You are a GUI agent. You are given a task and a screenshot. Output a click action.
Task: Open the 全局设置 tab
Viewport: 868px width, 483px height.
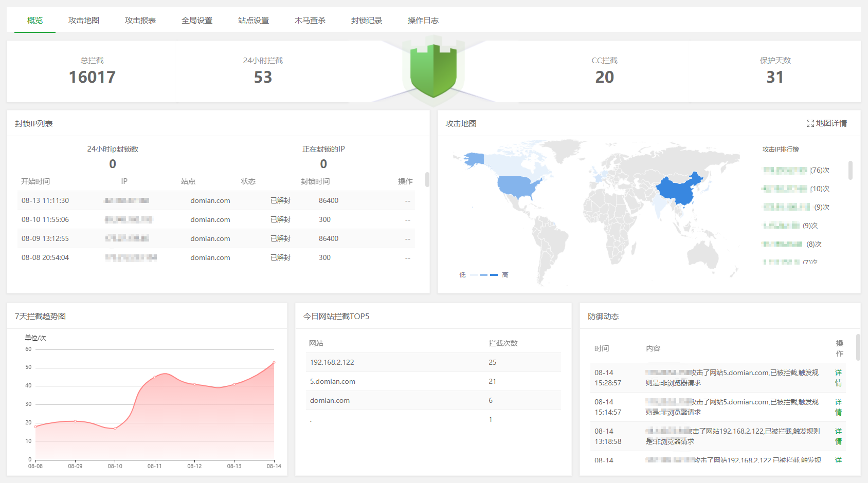point(197,21)
